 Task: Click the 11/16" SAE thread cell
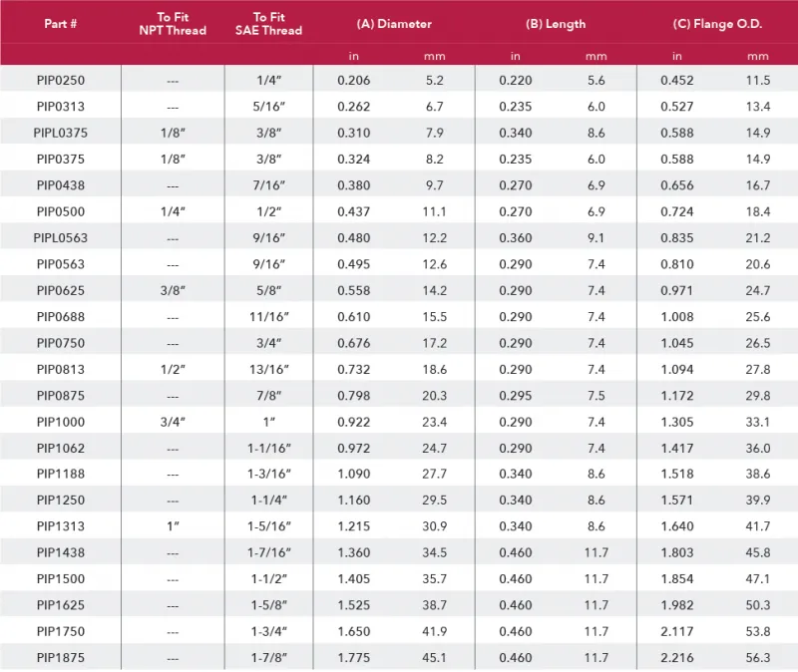pyautogui.click(x=268, y=316)
